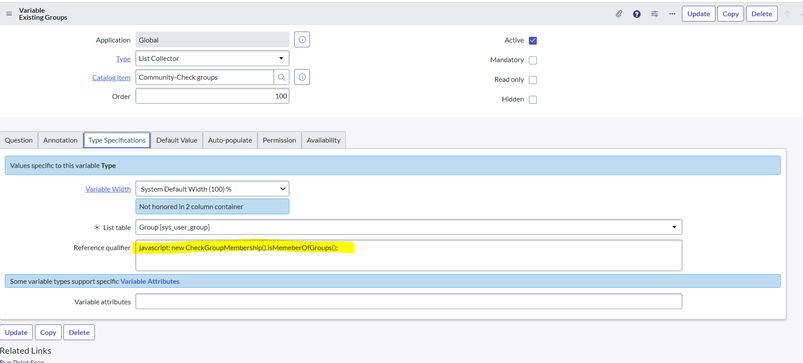
Task: Open the more options ellipsis menu
Action: [x=672, y=14]
